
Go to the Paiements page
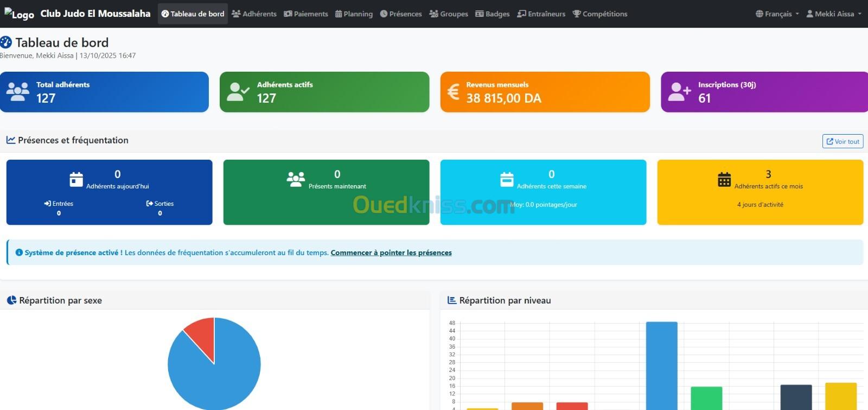(306, 14)
